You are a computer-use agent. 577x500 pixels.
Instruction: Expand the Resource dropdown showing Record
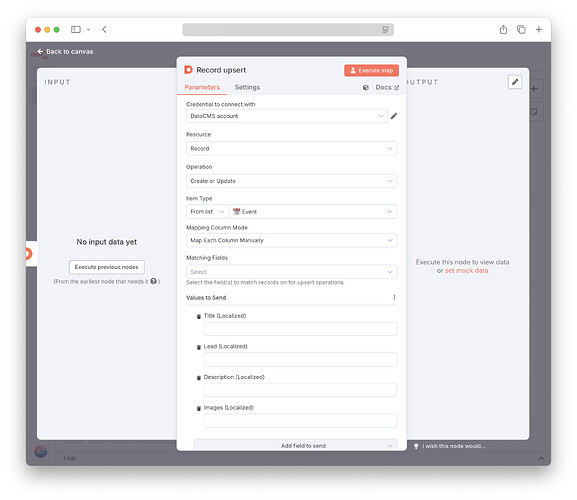click(291, 149)
